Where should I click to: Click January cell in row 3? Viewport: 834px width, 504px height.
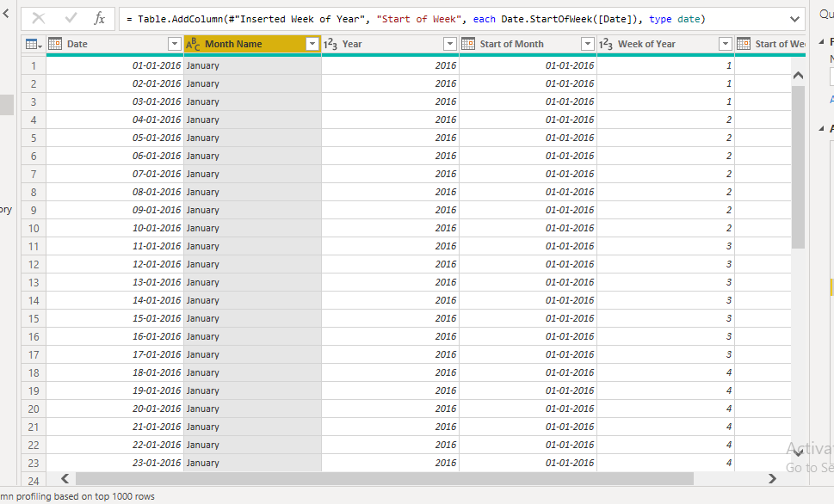pyautogui.click(x=253, y=102)
